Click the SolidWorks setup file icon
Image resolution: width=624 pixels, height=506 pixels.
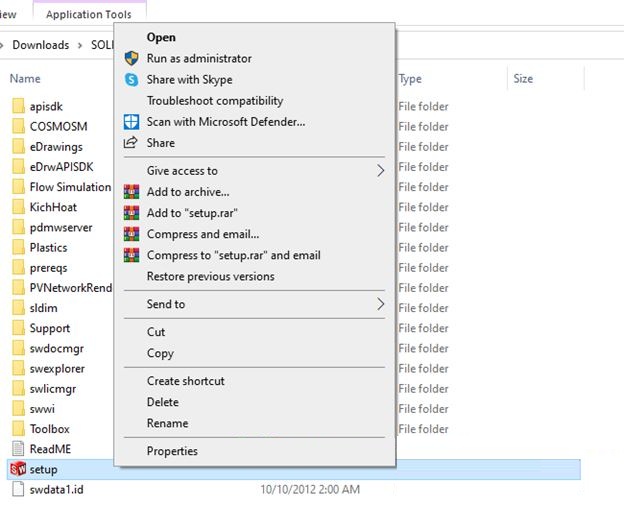tap(18, 469)
